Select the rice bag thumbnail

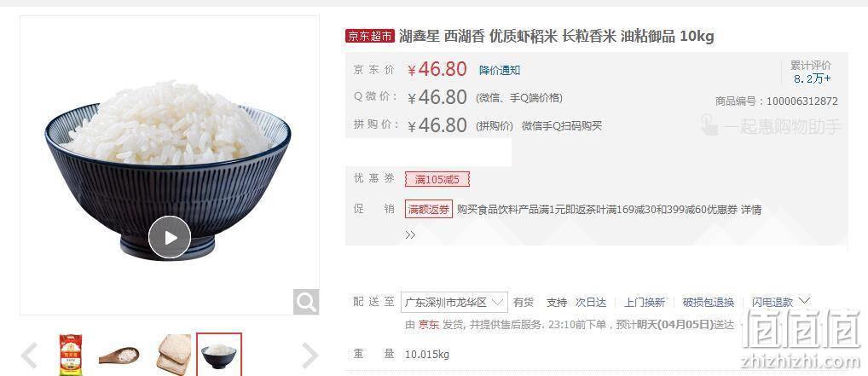tap(70, 355)
